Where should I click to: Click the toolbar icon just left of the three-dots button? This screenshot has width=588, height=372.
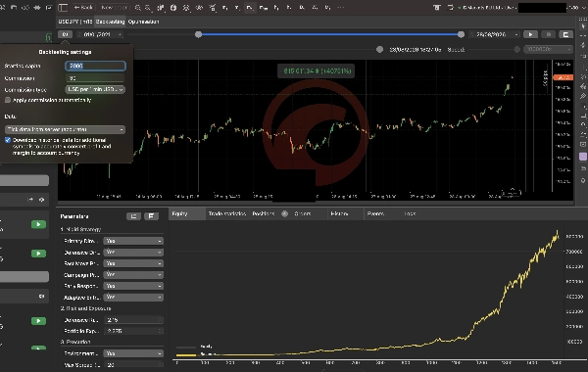[327, 8]
